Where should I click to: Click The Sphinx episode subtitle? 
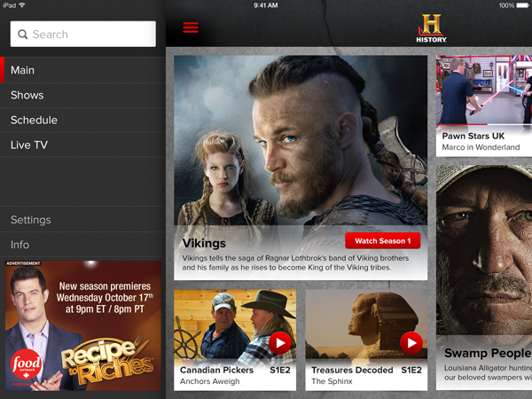(x=332, y=381)
